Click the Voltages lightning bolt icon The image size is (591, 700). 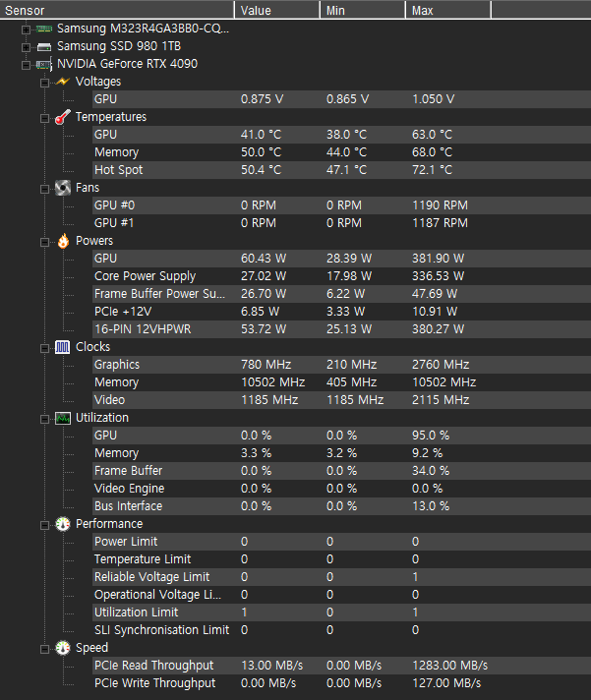[x=63, y=82]
